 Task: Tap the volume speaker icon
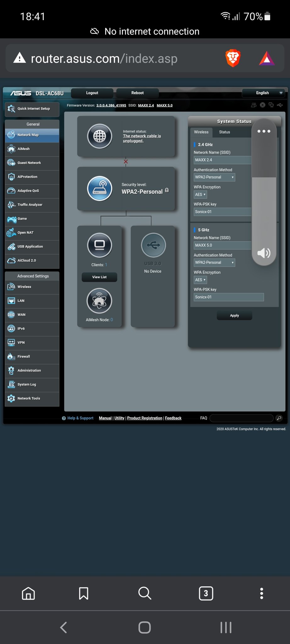click(x=264, y=253)
